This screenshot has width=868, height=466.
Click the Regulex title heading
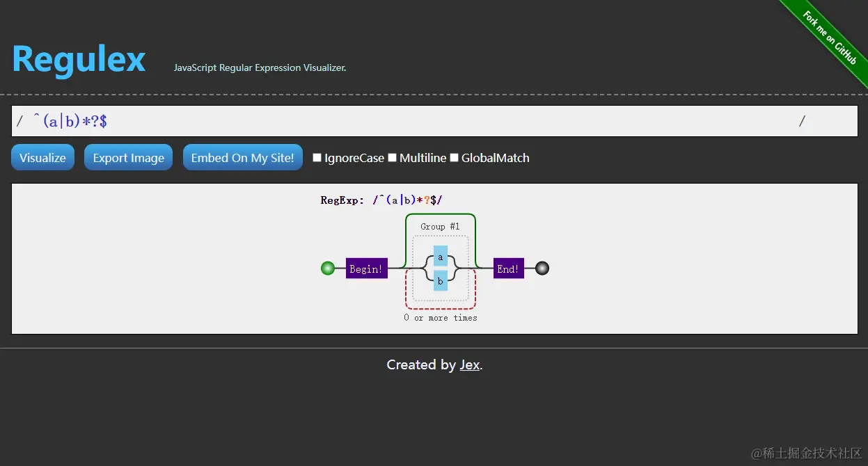point(79,58)
